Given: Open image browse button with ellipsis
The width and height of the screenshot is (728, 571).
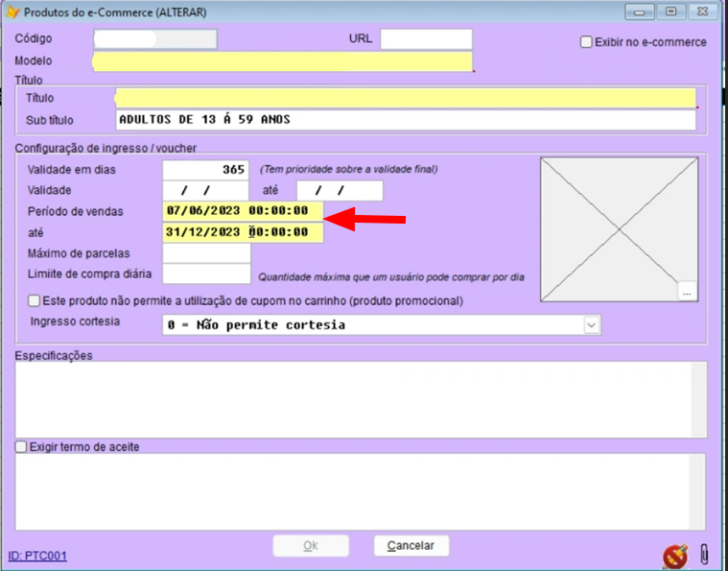Looking at the screenshot, I should point(687,292).
